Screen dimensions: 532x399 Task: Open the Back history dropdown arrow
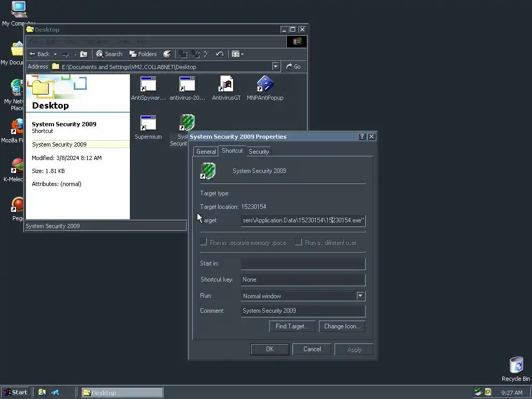pyautogui.click(x=55, y=54)
